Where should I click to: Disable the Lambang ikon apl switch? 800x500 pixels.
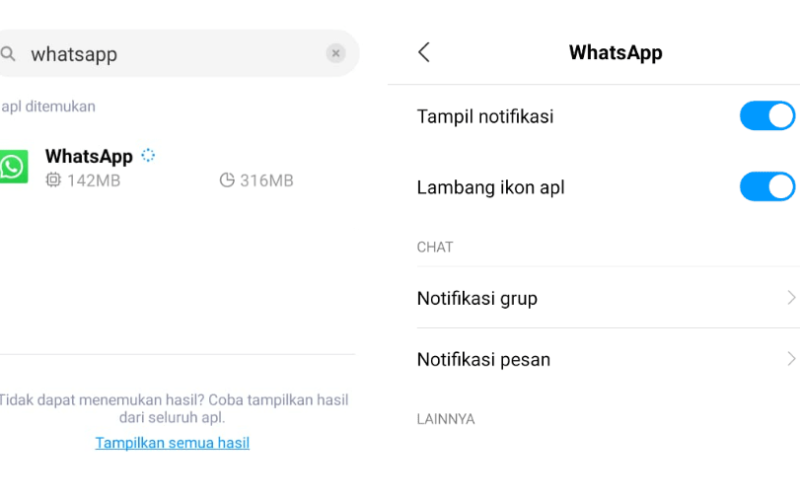point(767,187)
